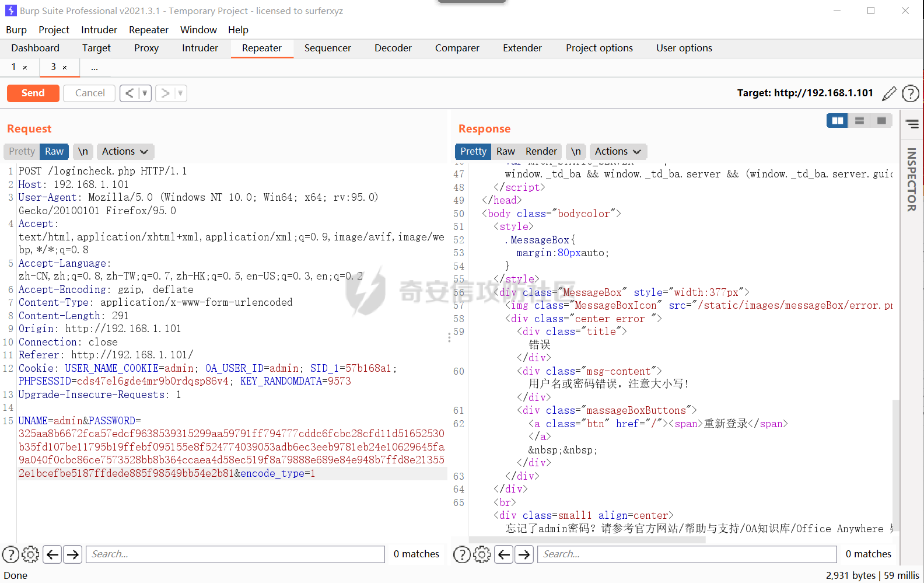
Task: Go forward to next request in history
Action: tap(165, 93)
